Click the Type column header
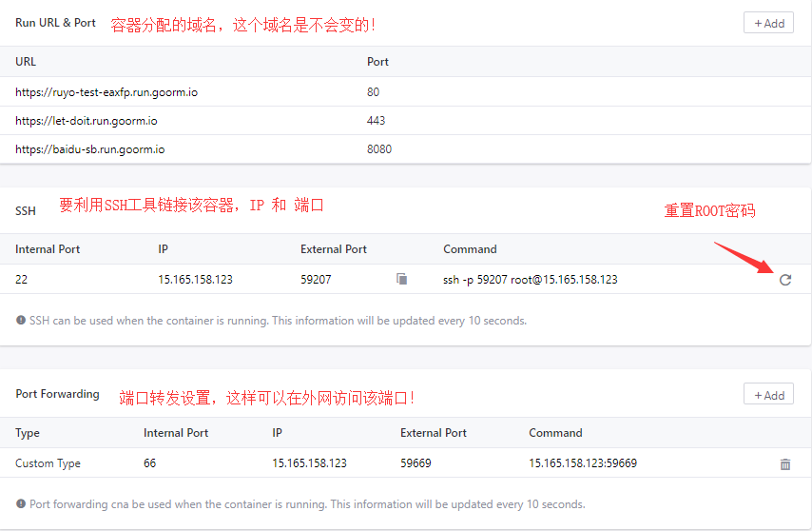This screenshot has width=812, height=531. (x=28, y=433)
